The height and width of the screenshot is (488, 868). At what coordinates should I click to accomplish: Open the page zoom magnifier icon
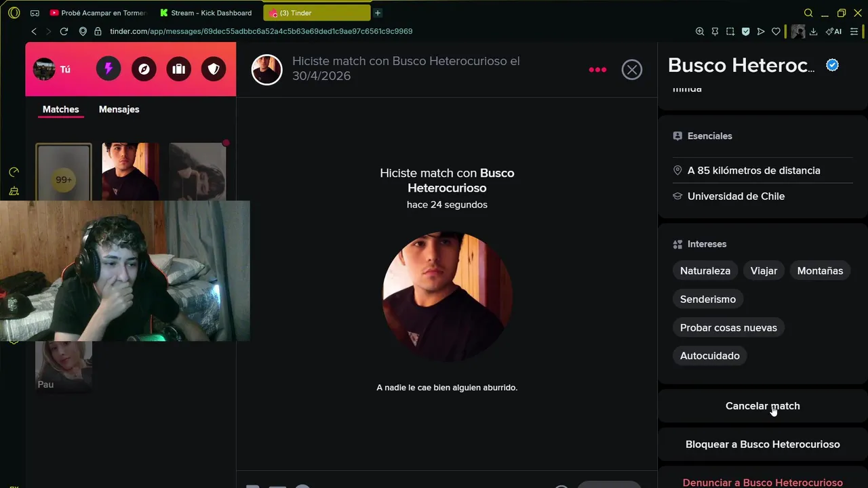[x=700, y=31]
